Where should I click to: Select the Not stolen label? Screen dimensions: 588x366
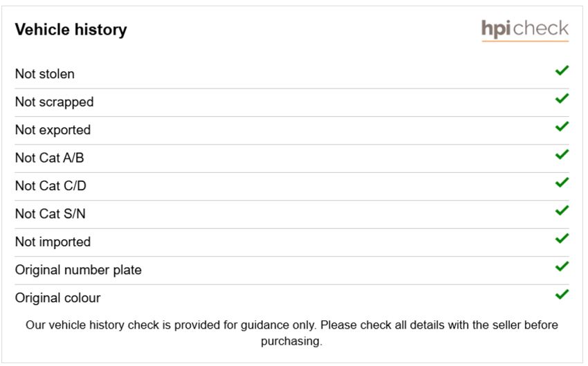coord(45,74)
